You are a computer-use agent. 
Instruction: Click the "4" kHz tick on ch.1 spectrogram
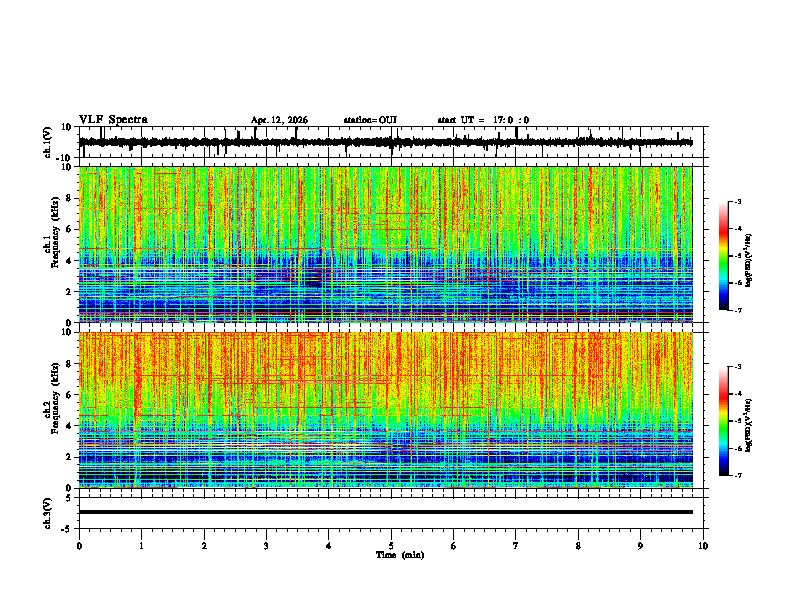tap(70, 261)
